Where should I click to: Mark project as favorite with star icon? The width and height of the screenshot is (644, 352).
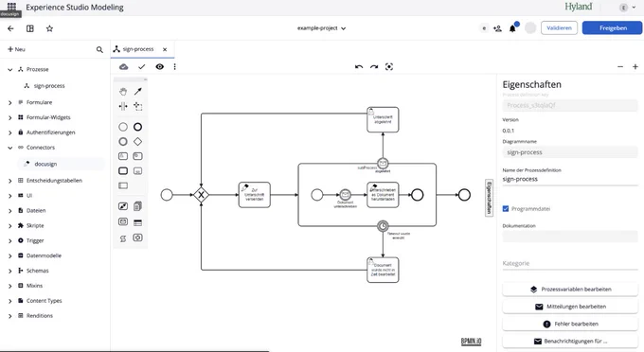coord(49,28)
